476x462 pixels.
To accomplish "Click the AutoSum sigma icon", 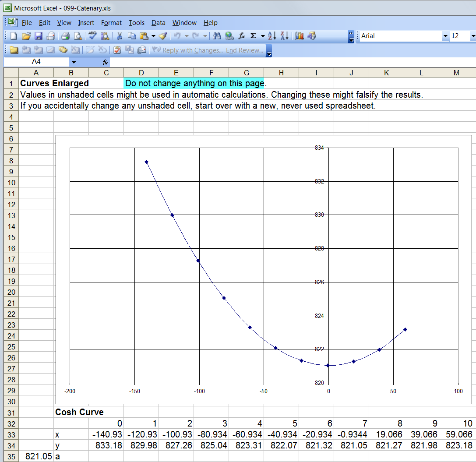I will click(253, 36).
